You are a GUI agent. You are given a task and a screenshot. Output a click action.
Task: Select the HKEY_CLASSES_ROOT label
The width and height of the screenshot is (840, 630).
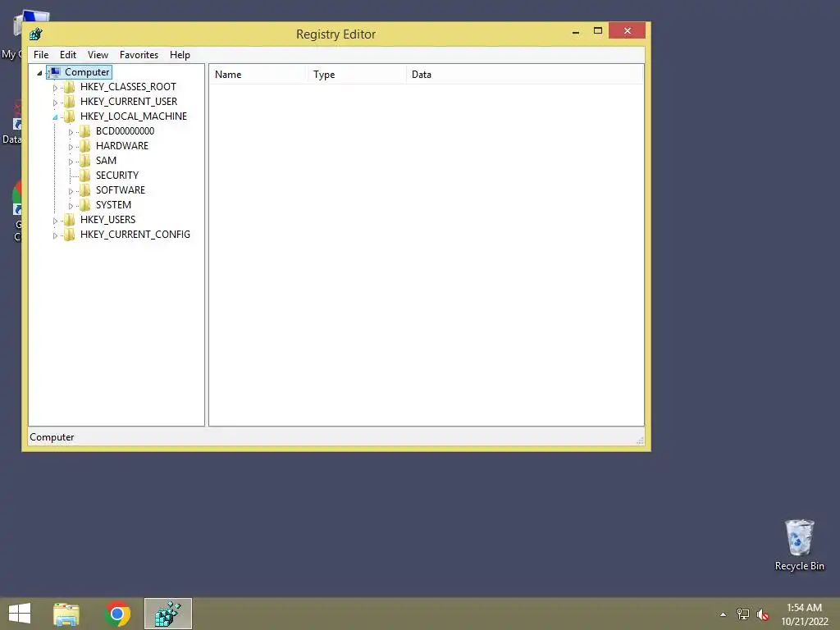(x=128, y=87)
